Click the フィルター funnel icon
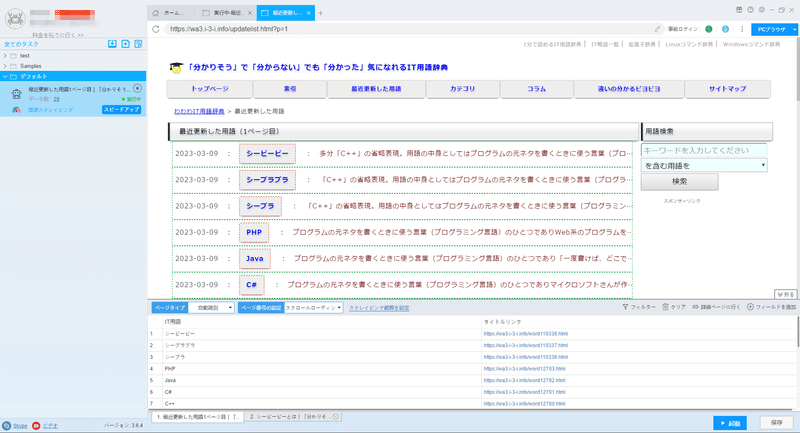This screenshot has width=800, height=433. pos(625,307)
